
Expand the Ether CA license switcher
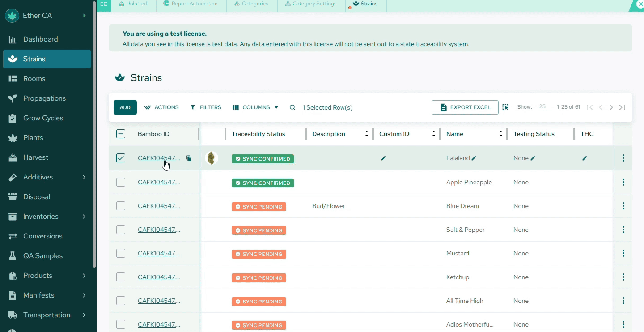click(84, 16)
